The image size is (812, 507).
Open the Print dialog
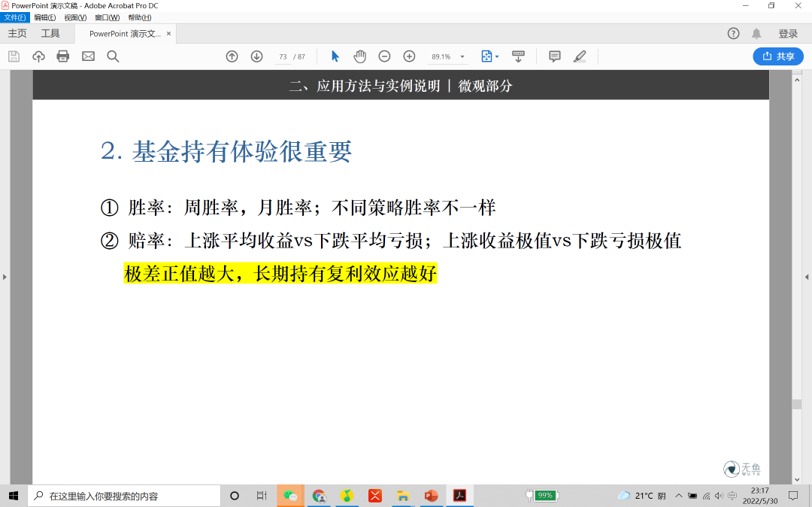coord(63,56)
